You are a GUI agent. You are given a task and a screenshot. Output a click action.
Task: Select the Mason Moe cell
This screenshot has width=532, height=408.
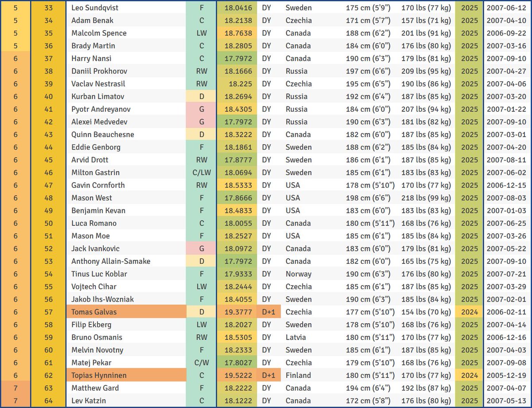[x=126, y=236]
